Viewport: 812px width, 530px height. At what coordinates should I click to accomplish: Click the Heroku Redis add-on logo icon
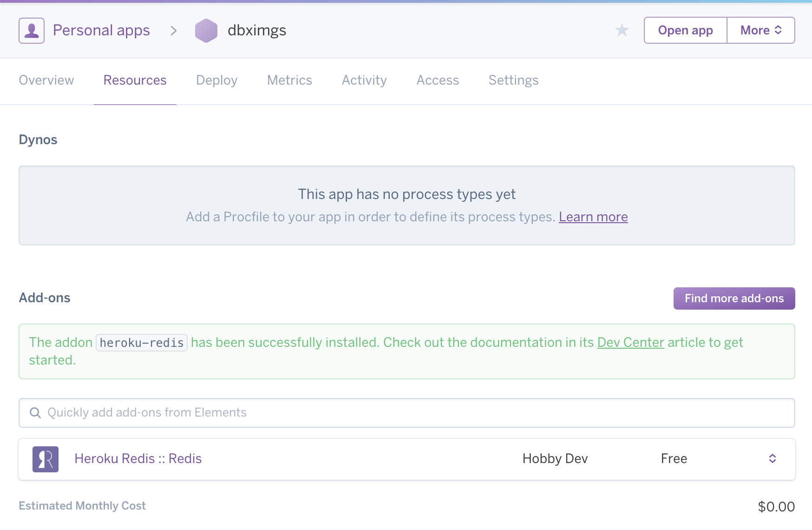click(x=46, y=459)
